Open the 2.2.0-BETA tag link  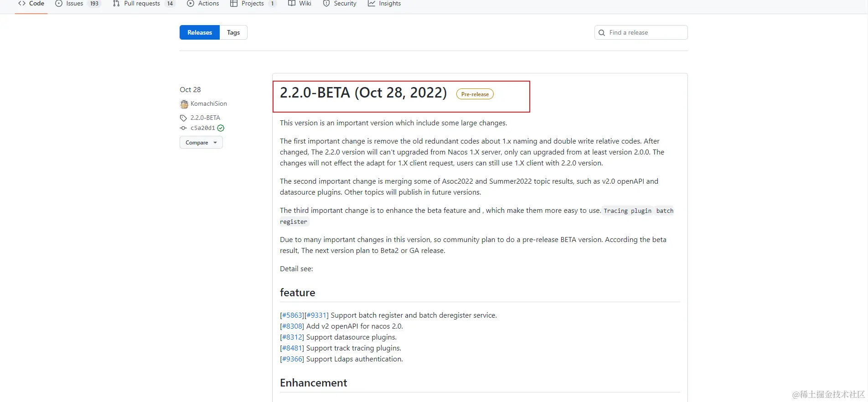(x=205, y=118)
